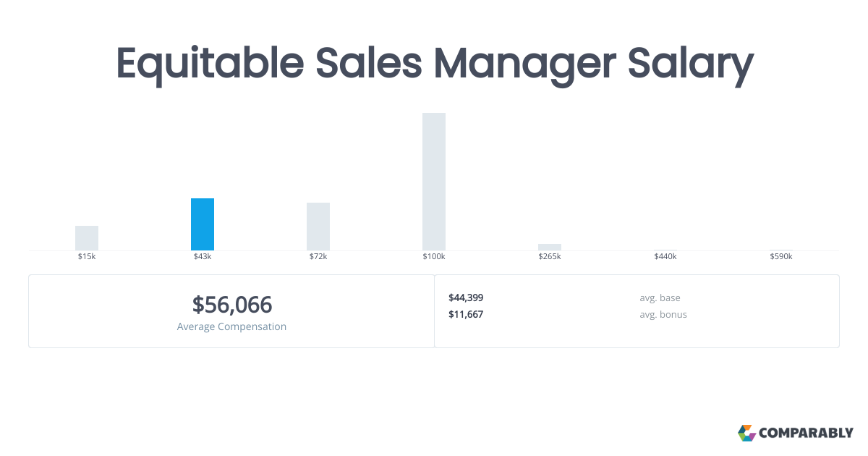
Task: Click the $440k axis label
Action: click(665, 257)
